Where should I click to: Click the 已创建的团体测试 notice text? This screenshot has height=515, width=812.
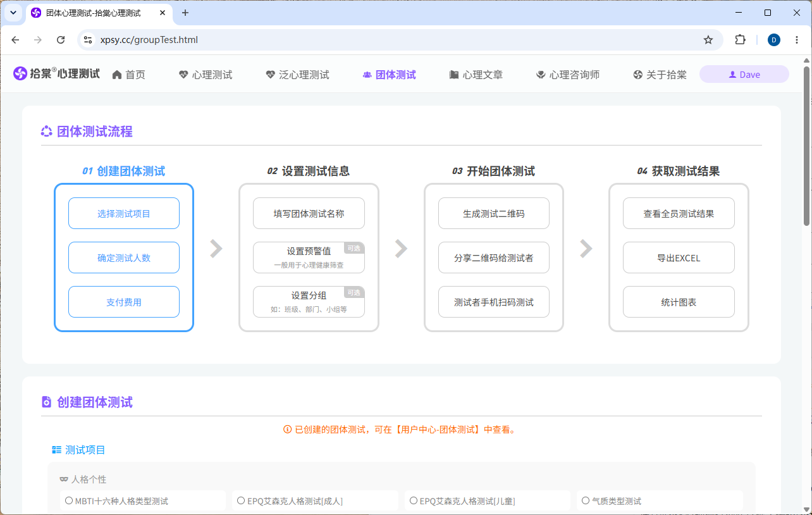point(405,430)
